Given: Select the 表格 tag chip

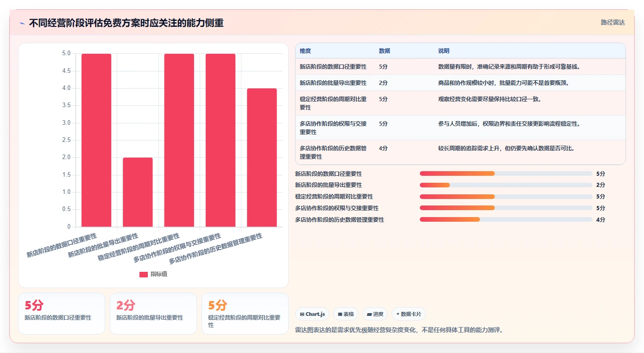Looking at the screenshot, I should [346, 314].
